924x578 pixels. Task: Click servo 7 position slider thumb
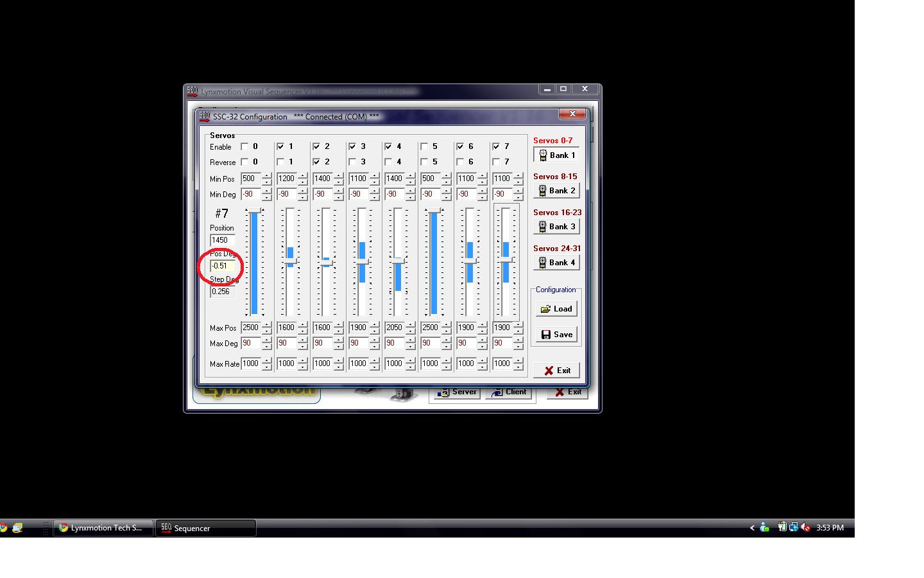pos(506,259)
